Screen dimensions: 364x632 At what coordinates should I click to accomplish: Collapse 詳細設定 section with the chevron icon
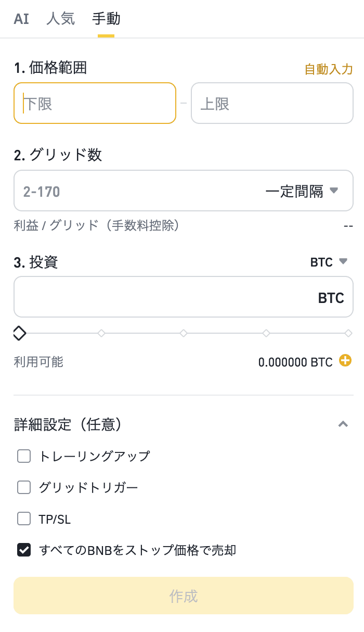[x=343, y=424]
